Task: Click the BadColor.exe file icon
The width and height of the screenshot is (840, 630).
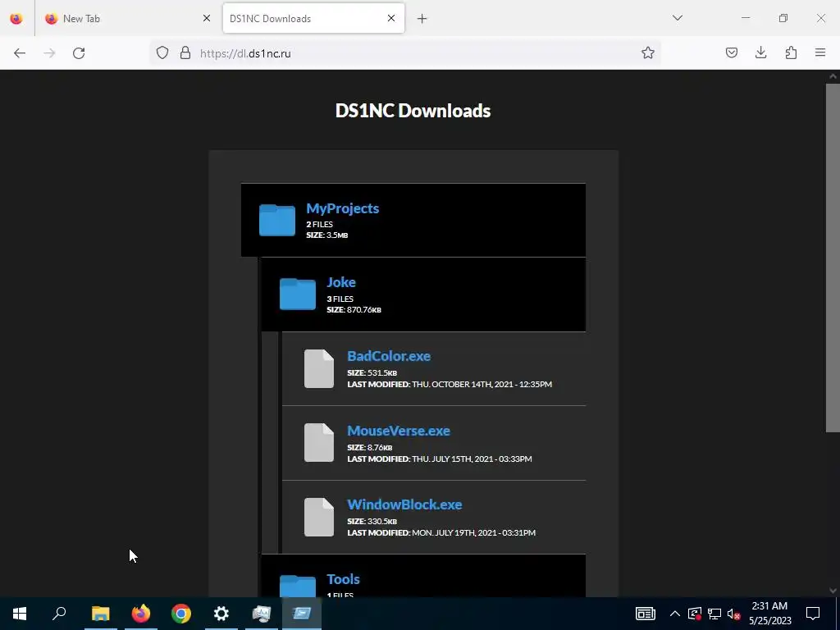Action: point(319,368)
